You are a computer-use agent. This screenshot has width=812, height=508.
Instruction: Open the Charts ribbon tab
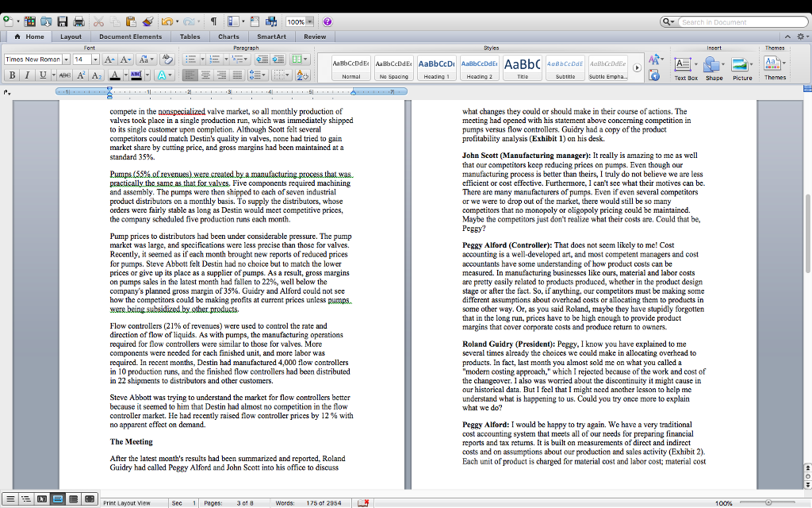coord(228,37)
